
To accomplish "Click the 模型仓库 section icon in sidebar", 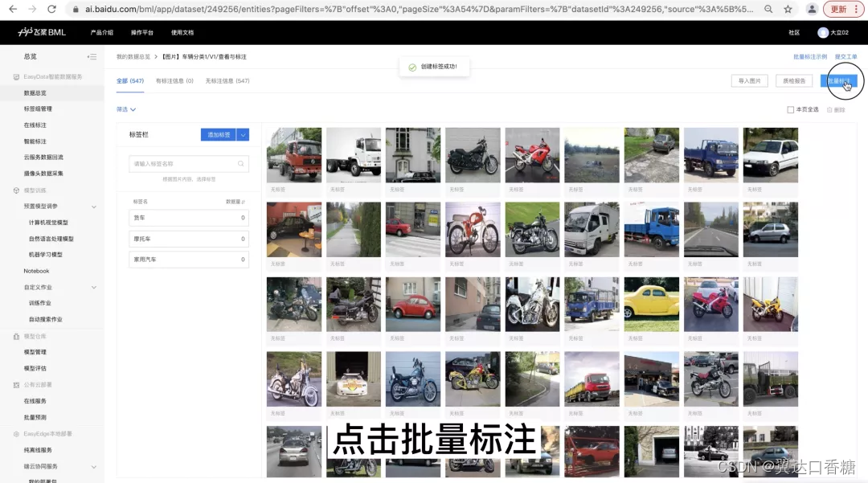I will pyautogui.click(x=18, y=336).
